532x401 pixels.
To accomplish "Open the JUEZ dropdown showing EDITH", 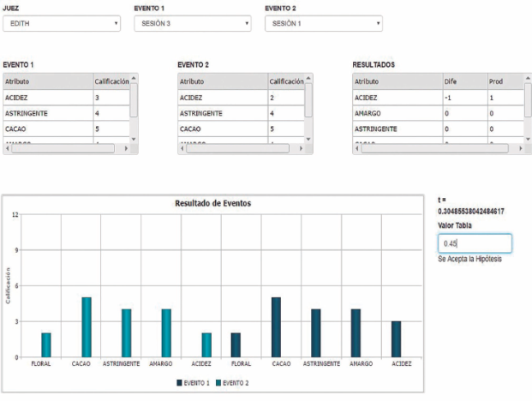I will pos(62,24).
